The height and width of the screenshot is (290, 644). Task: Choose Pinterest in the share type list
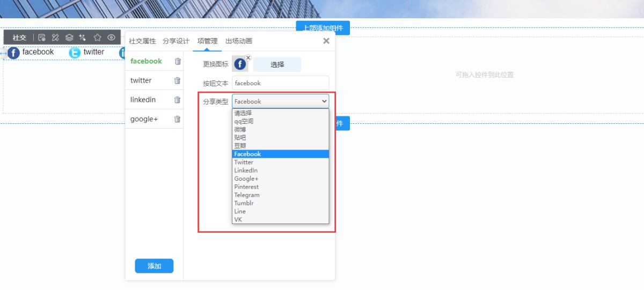pyautogui.click(x=281, y=187)
